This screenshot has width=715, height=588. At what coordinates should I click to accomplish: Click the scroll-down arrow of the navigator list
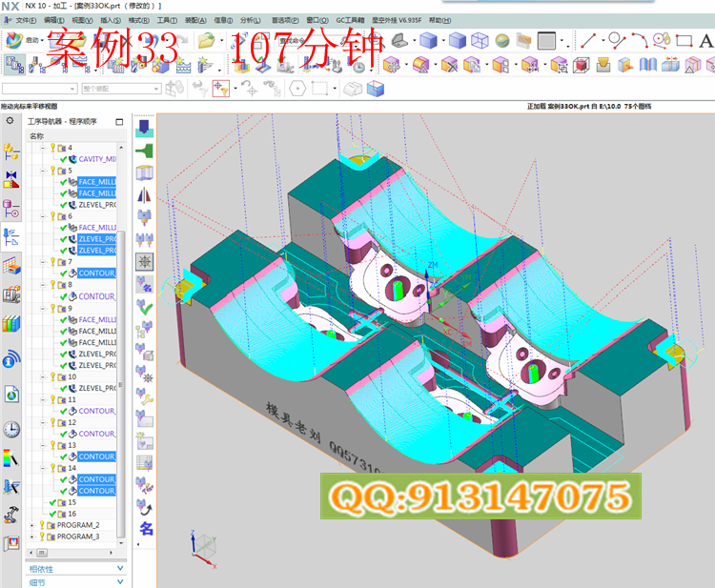[x=121, y=543]
